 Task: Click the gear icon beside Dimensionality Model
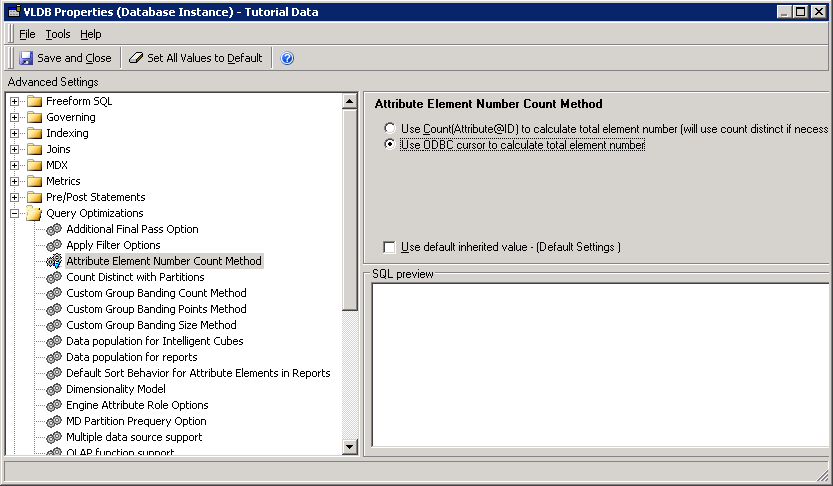(x=54, y=389)
